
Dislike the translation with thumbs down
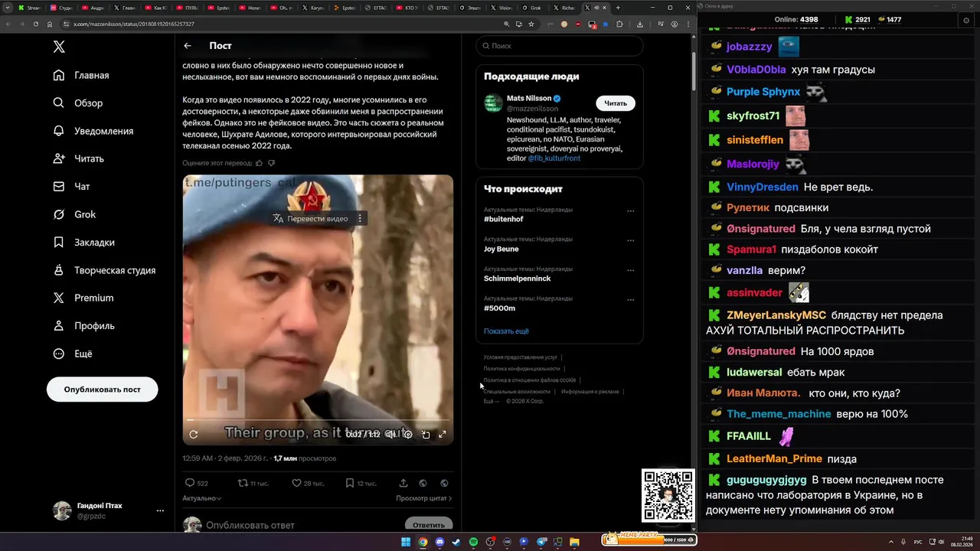pos(271,163)
